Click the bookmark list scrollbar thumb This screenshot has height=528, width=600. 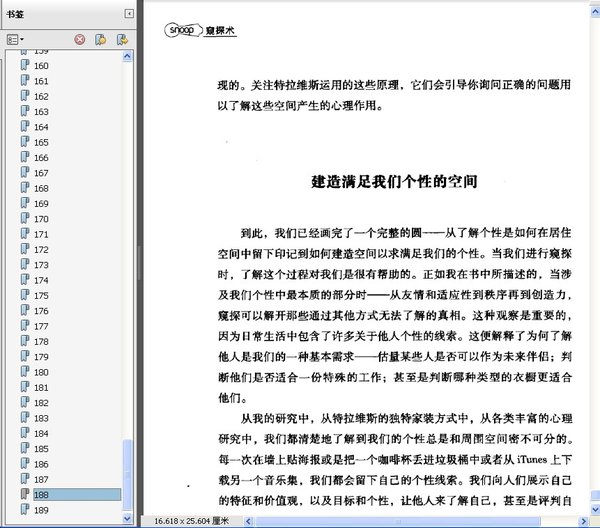click(x=127, y=474)
